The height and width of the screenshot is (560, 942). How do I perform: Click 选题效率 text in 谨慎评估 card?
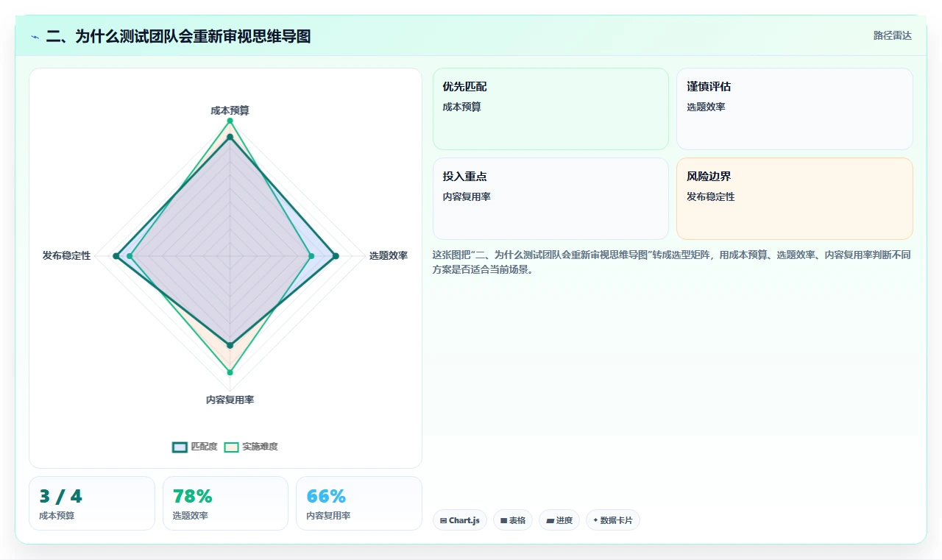click(706, 107)
